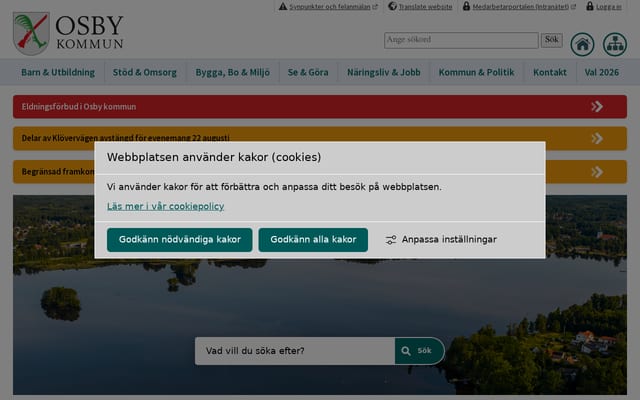
Task: Open the Val 2026 menu item
Action: (x=602, y=72)
